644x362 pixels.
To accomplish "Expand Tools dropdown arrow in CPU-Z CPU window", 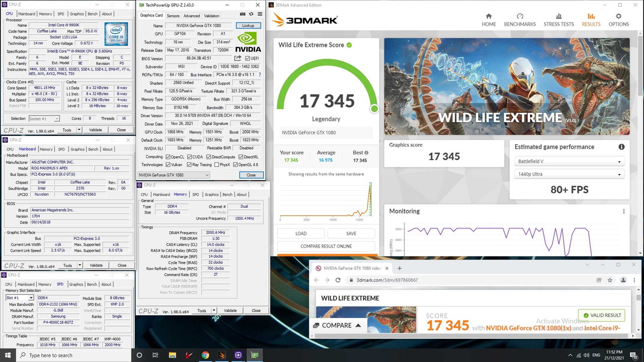I will pos(79,130).
